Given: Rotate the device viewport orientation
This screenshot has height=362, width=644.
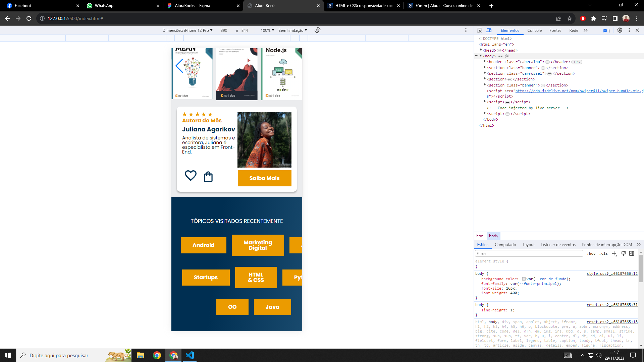Looking at the screenshot, I should pos(318,30).
